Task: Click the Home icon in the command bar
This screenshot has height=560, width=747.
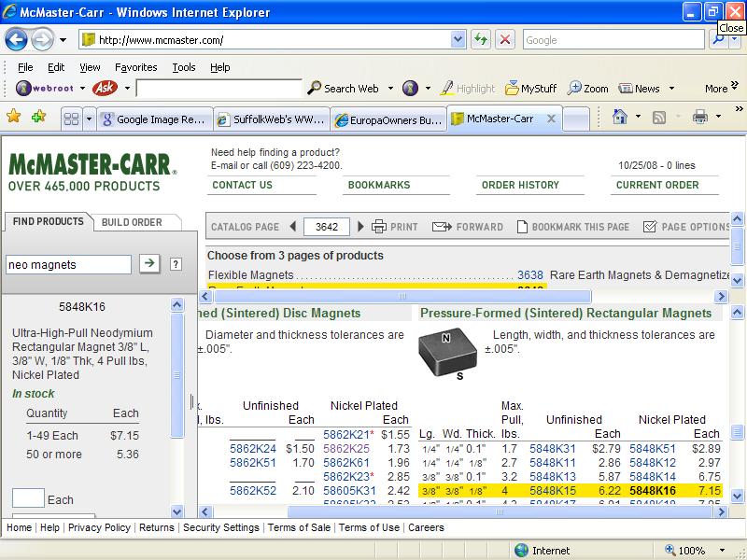Action: 619,118
